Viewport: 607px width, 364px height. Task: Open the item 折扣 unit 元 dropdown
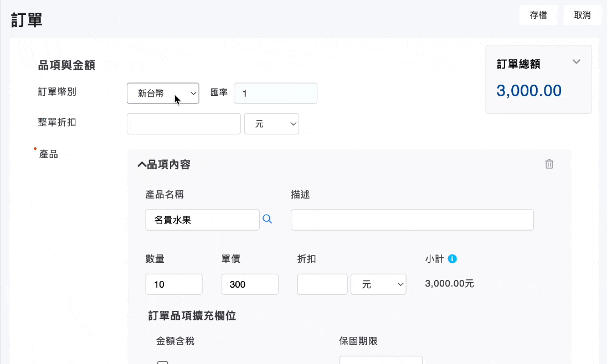point(378,284)
